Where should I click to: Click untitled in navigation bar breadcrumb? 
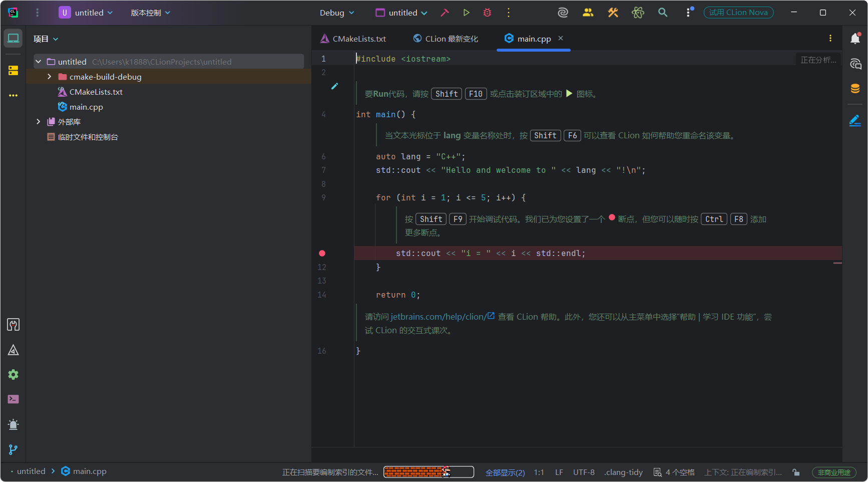[x=31, y=471]
